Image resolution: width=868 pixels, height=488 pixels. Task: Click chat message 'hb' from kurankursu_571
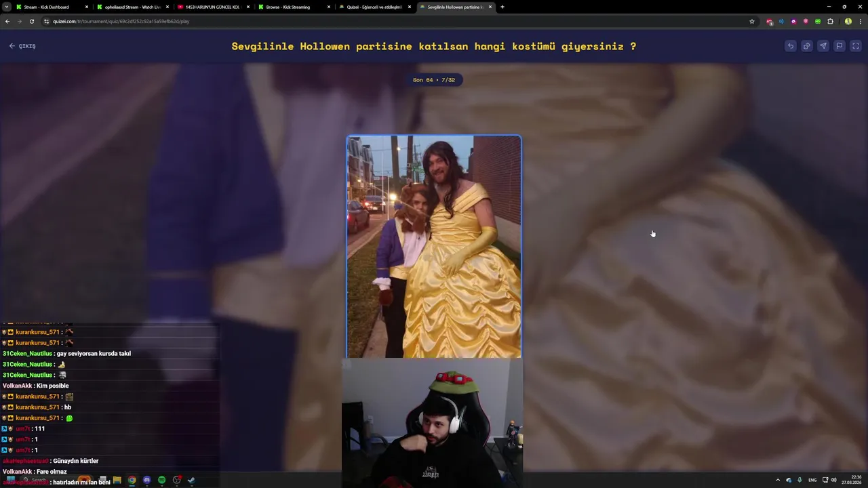pos(68,407)
